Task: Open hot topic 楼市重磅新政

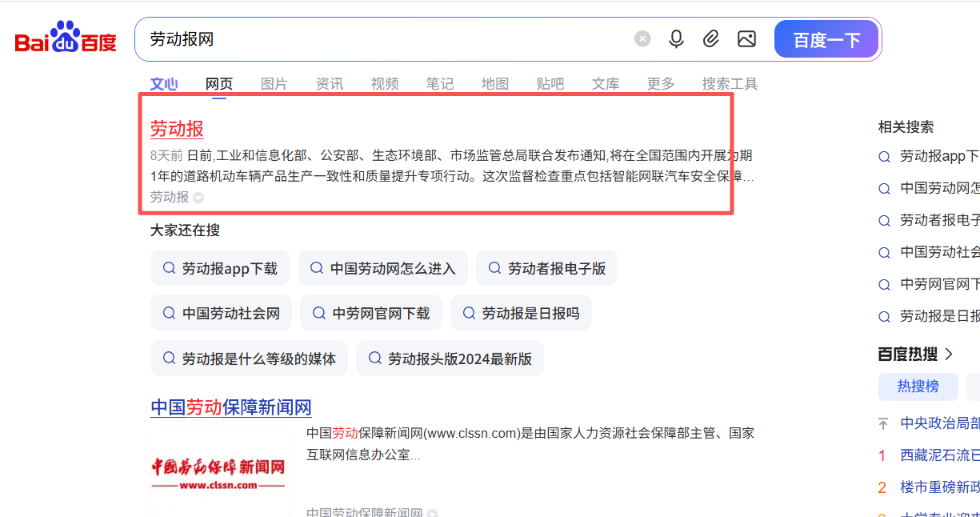Action: (x=939, y=487)
